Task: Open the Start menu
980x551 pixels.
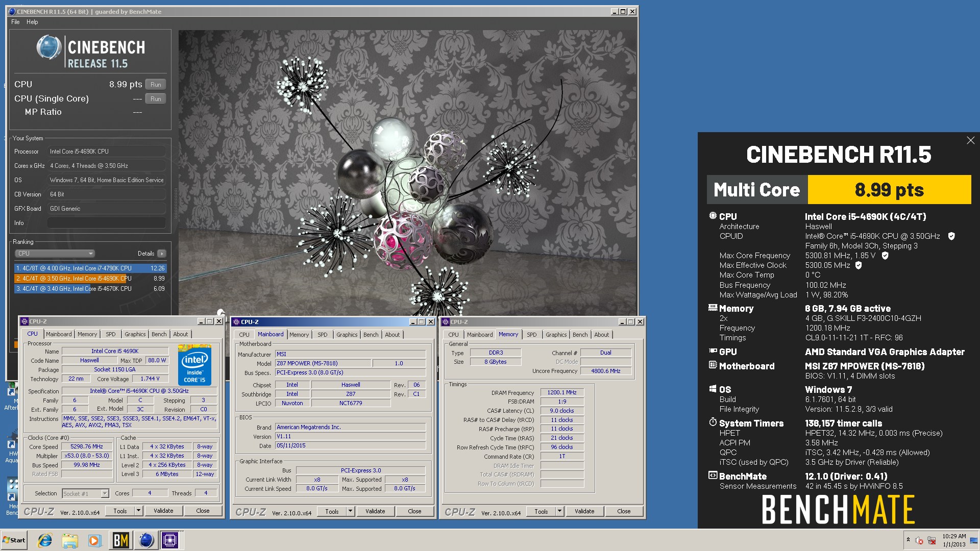Action: coord(14,540)
